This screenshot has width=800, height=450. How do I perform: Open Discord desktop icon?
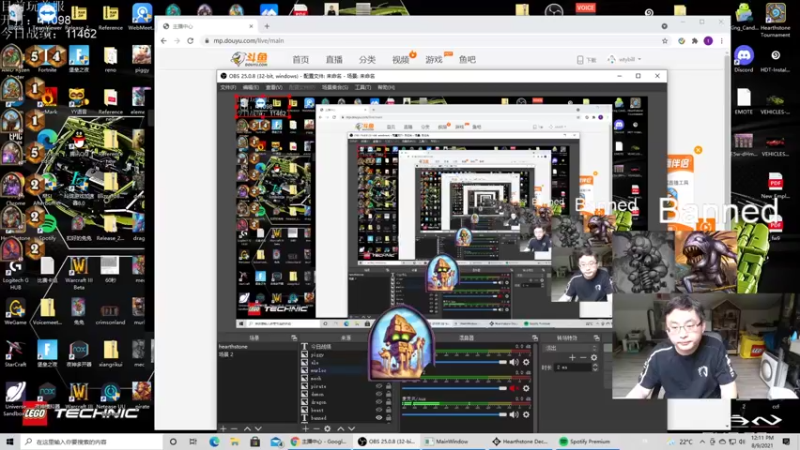pos(744,57)
